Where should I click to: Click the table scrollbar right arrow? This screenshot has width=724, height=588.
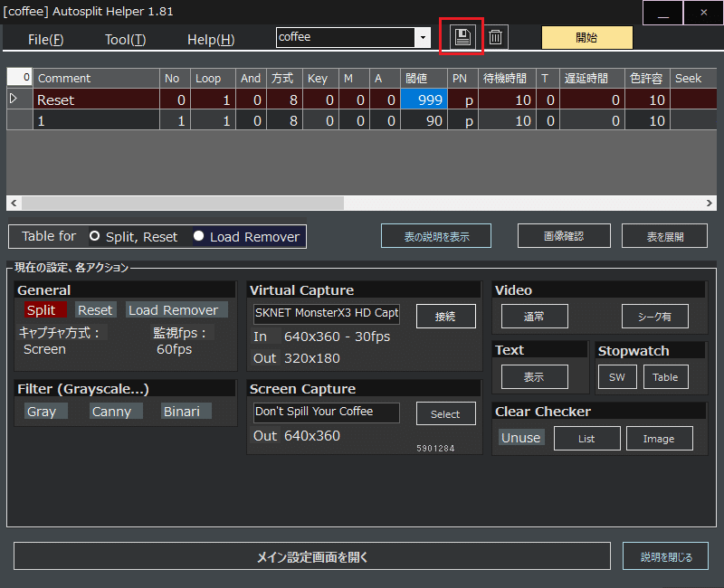coord(710,203)
